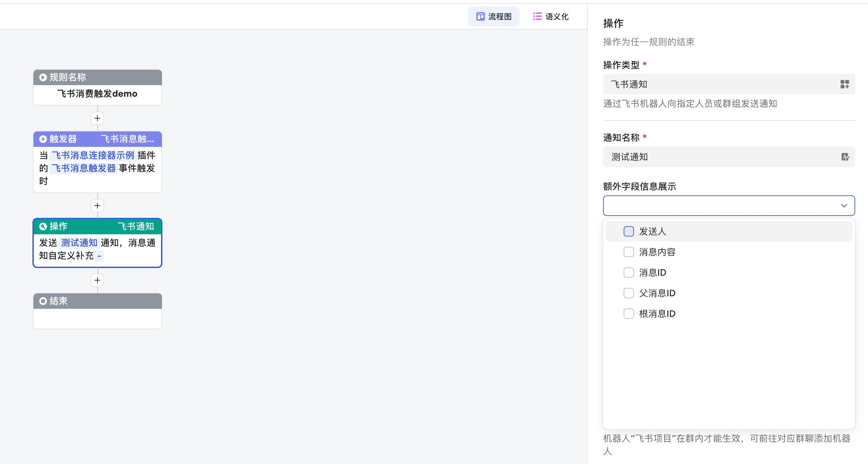Add a step between 触发器 and 操作
Viewport: 868px width, 464px height.
click(97, 206)
